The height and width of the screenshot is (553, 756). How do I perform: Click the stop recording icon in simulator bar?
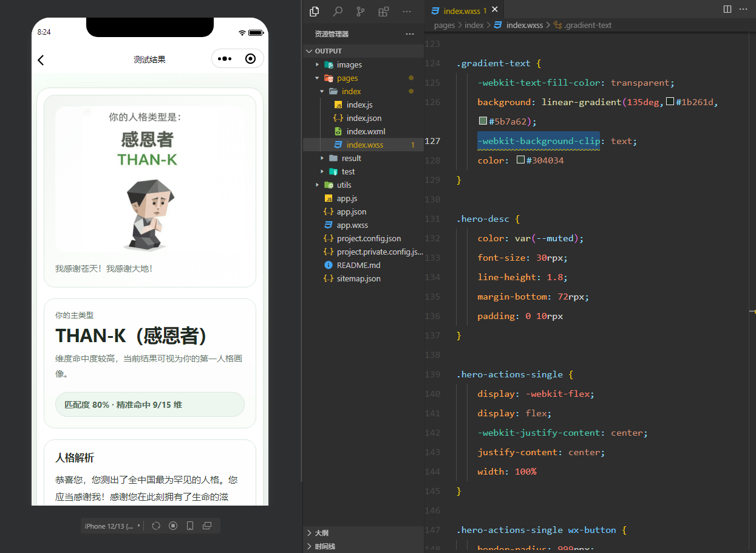[173, 525]
